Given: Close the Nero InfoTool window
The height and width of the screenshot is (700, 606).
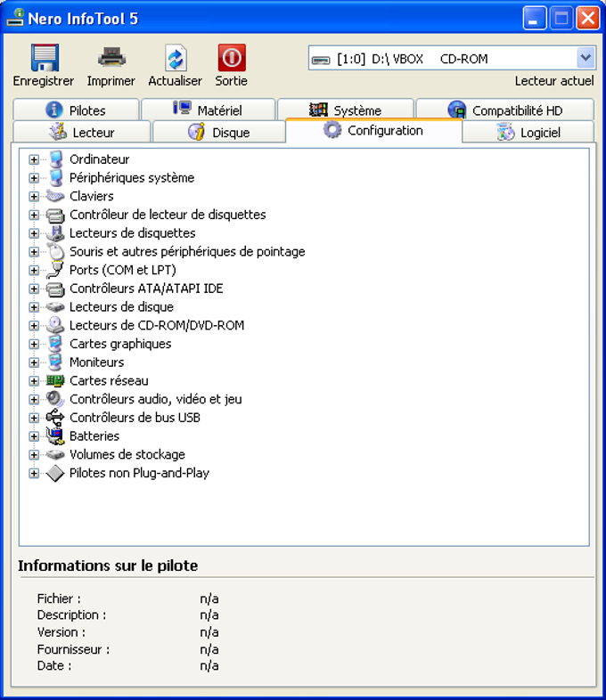Looking at the screenshot, I should pos(587,19).
